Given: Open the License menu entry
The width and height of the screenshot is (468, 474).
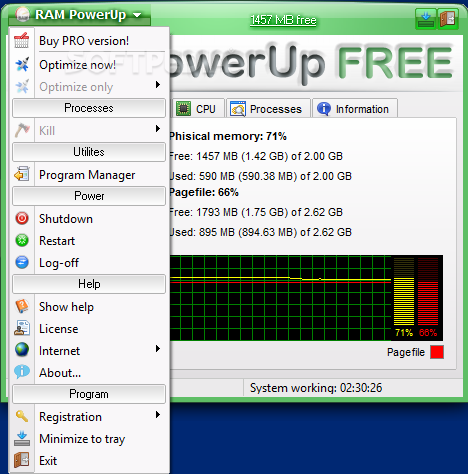Looking at the screenshot, I should coord(89,329).
